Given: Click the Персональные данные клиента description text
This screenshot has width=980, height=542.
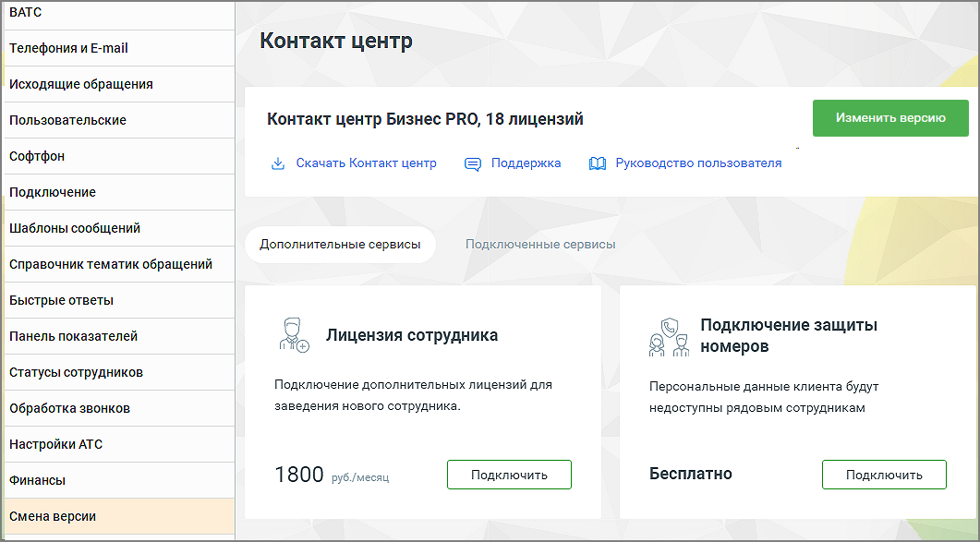Looking at the screenshot, I should click(764, 398).
